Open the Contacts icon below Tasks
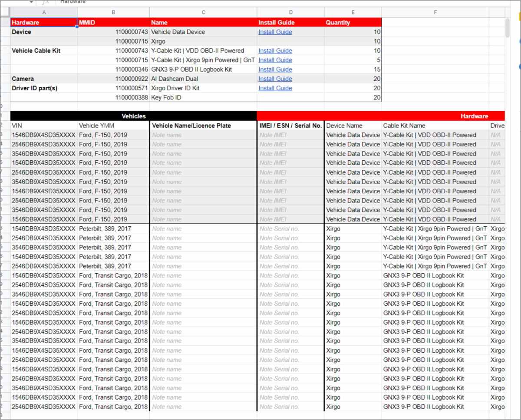 click(519, 67)
